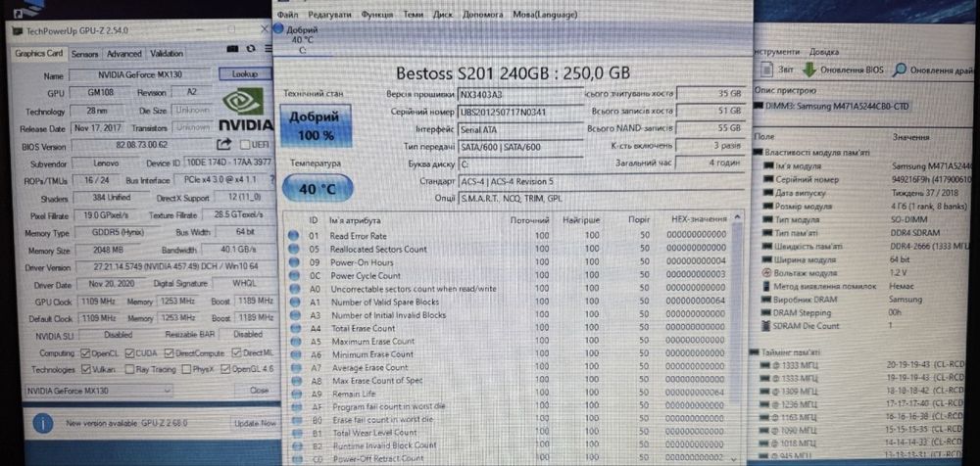
Task: Click the memory chip icon beside DIMM3 entry
Action: click(x=759, y=106)
